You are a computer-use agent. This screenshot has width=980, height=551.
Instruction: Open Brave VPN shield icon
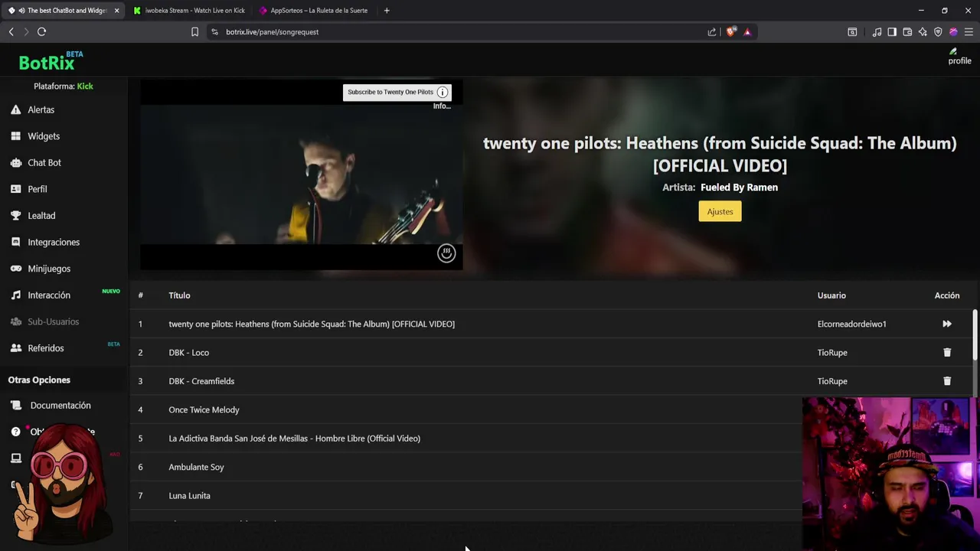[x=938, y=32]
